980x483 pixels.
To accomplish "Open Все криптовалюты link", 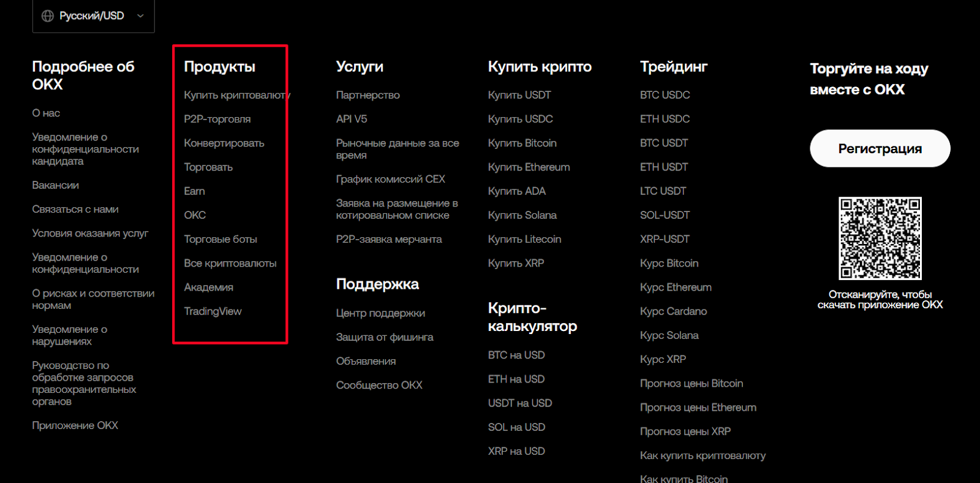I will point(230,263).
